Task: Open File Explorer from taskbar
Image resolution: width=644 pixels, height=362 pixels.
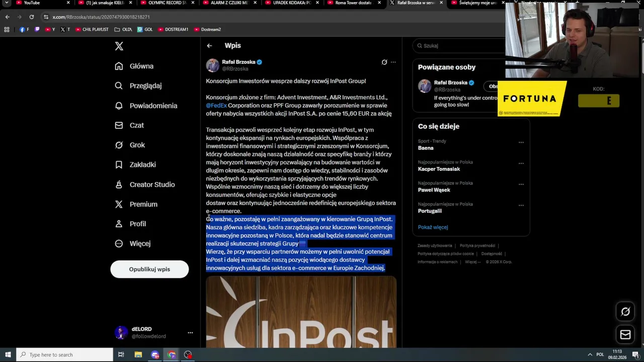Action: 138,355
